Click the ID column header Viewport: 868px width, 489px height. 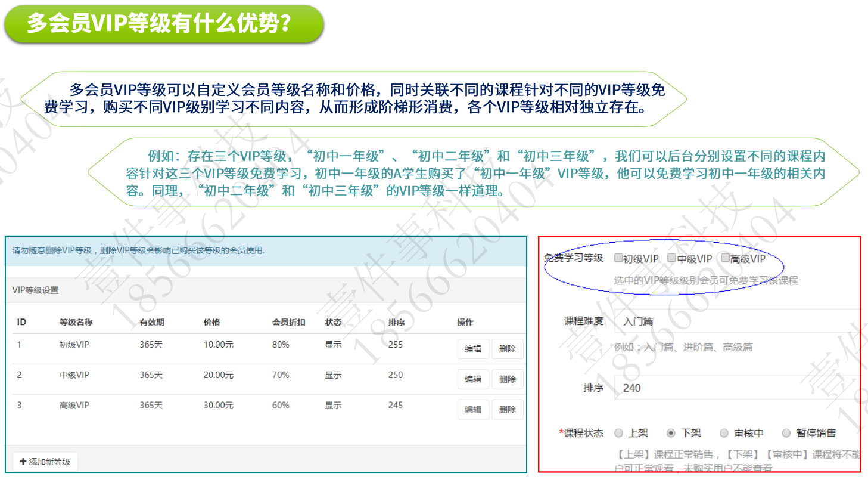[x=21, y=322]
